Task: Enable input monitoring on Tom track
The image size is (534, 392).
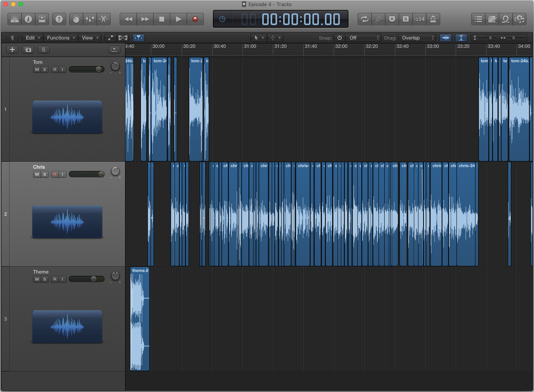Action: tap(62, 70)
